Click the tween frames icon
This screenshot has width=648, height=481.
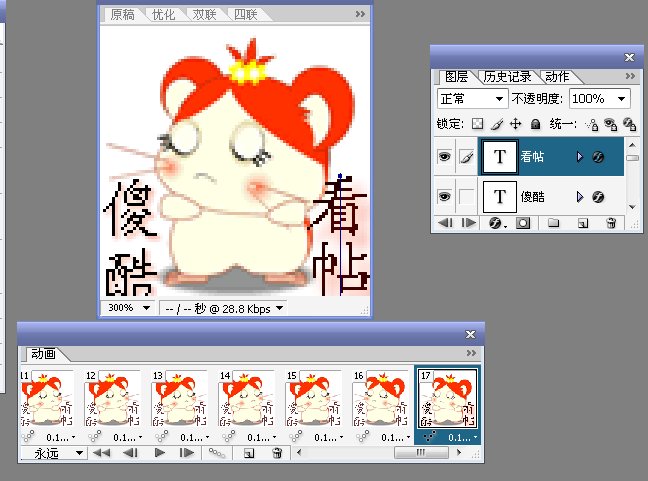click(217, 453)
